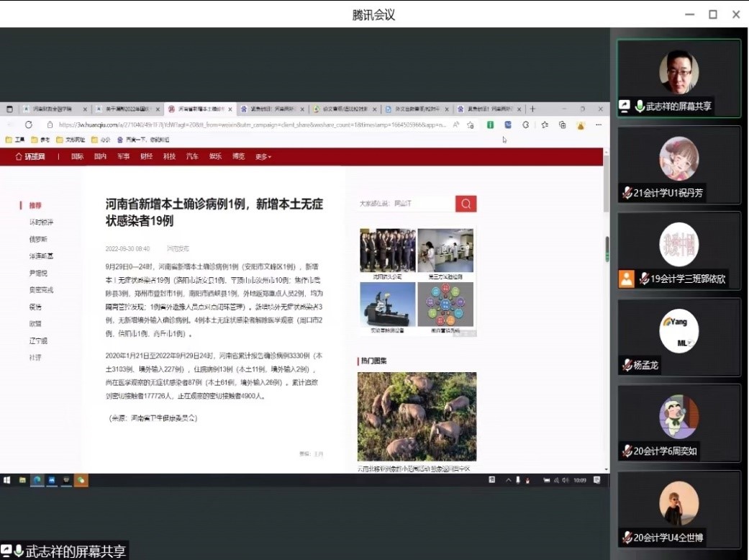Click the elephant herd hot gallery image
This screenshot has width=749, height=560.
click(417, 417)
